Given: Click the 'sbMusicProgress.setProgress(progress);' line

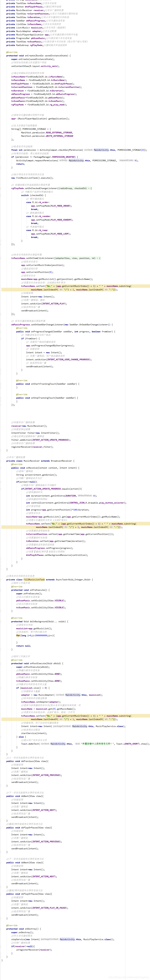Looking at the screenshot, I should point(50,548).
